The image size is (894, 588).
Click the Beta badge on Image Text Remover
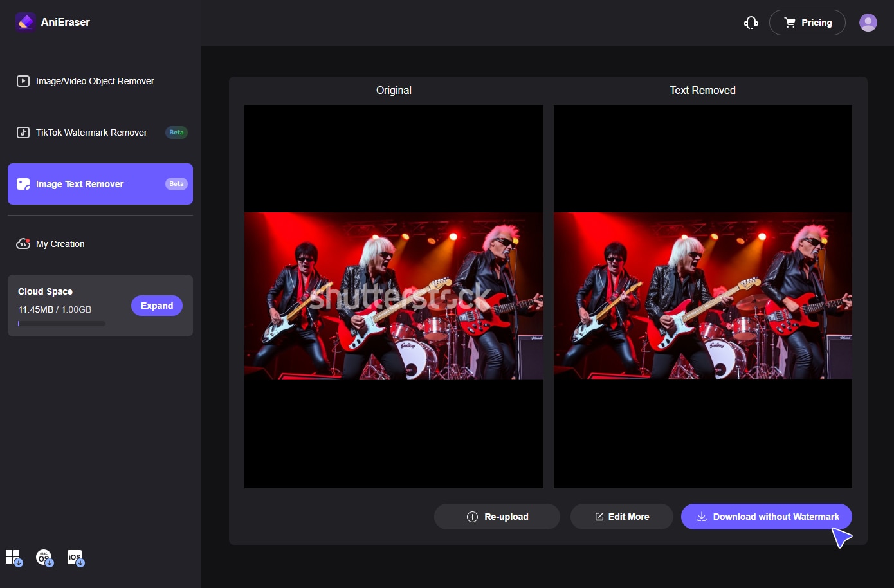[x=176, y=184]
